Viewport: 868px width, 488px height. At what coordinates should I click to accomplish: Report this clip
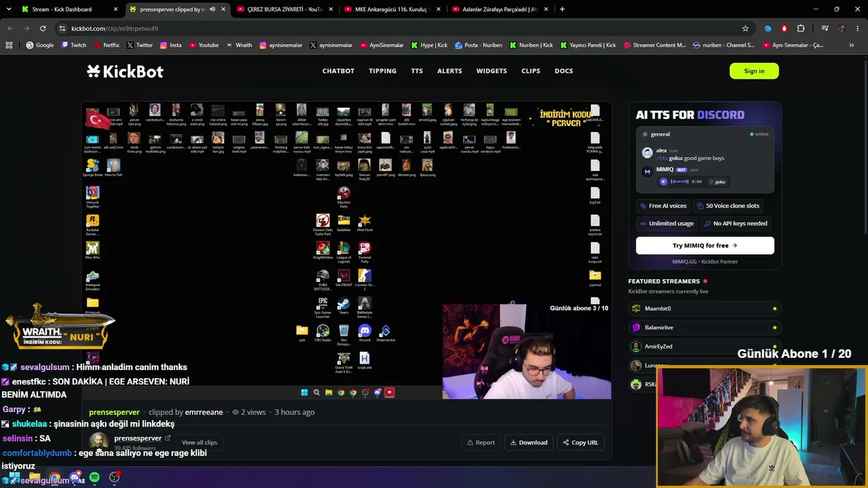pyautogui.click(x=480, y=443)
